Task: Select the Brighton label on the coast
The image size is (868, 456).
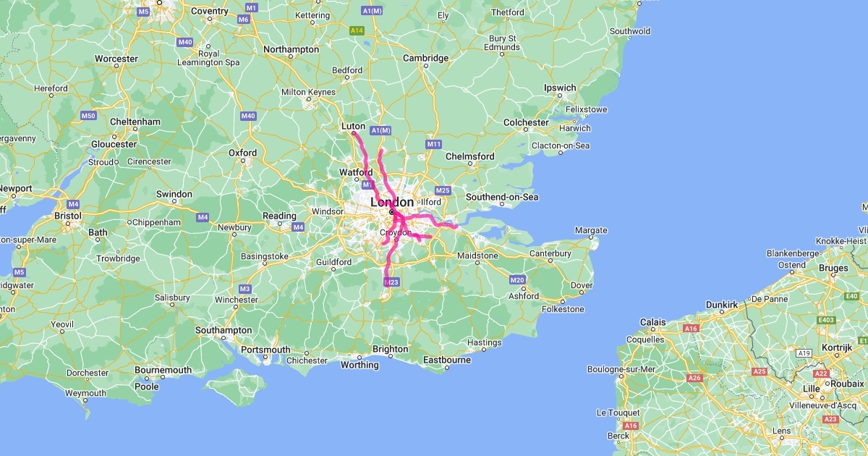Action: [x=391, y=349]
